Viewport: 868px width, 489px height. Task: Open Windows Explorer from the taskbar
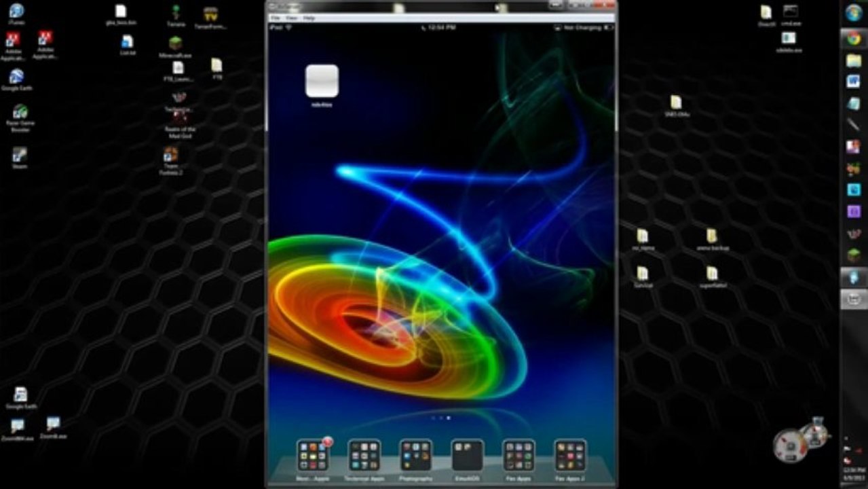coord(854,61)
